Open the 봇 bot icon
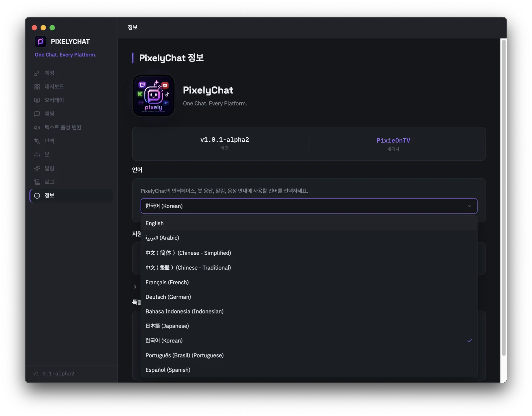The image size is (532, 416). tap(37, 155)
